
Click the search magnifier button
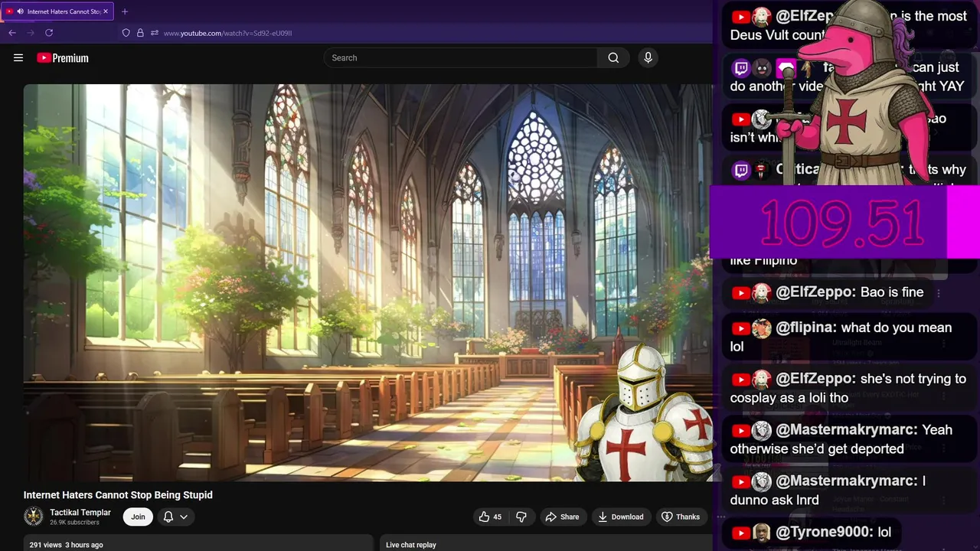coord(613,57)
